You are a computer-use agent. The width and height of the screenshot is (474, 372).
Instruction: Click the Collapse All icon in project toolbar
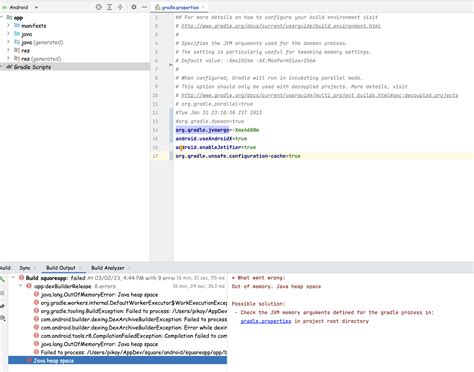[x=120, y=7]
